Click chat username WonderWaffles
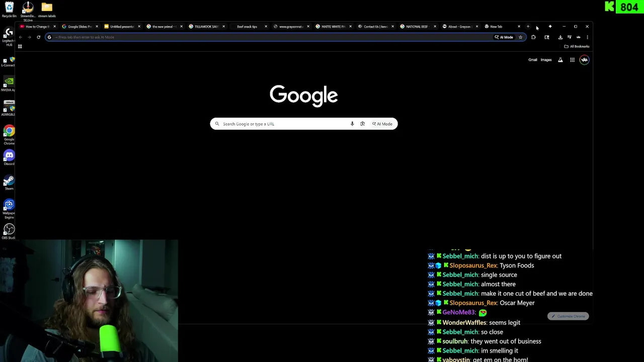Screen dimensions: 644x362 click(x=464, y=323)
